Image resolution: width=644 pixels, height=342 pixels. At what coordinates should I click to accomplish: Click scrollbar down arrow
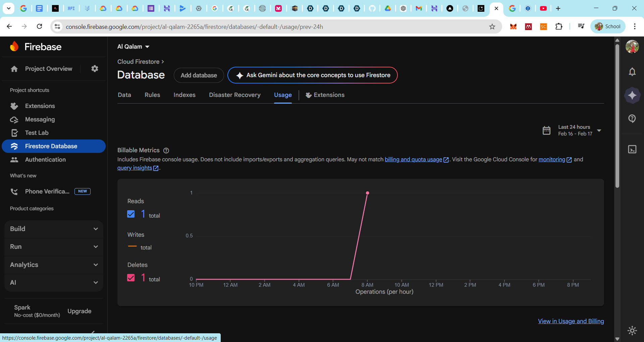pyautogui.click(x=617, y=339)
